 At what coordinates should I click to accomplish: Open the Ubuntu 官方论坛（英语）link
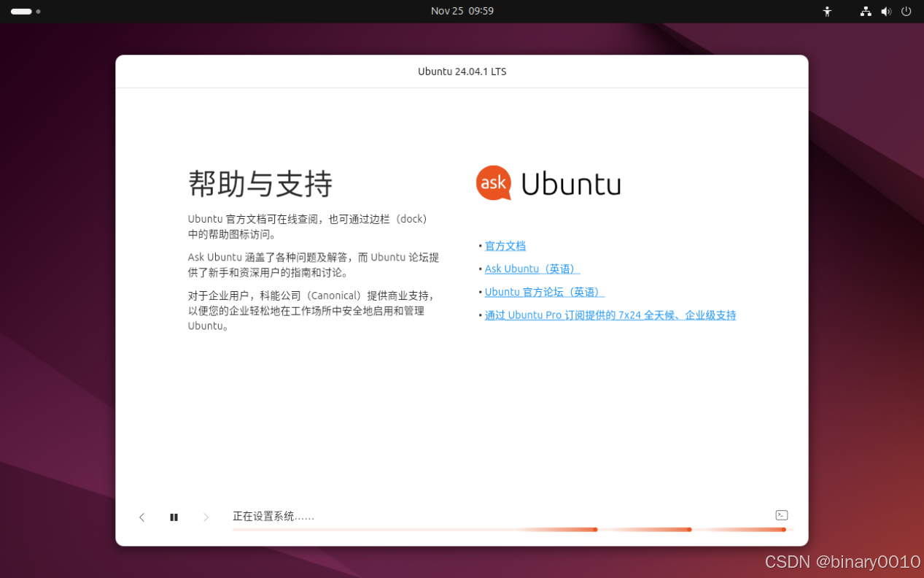click(x=543, y=291)
